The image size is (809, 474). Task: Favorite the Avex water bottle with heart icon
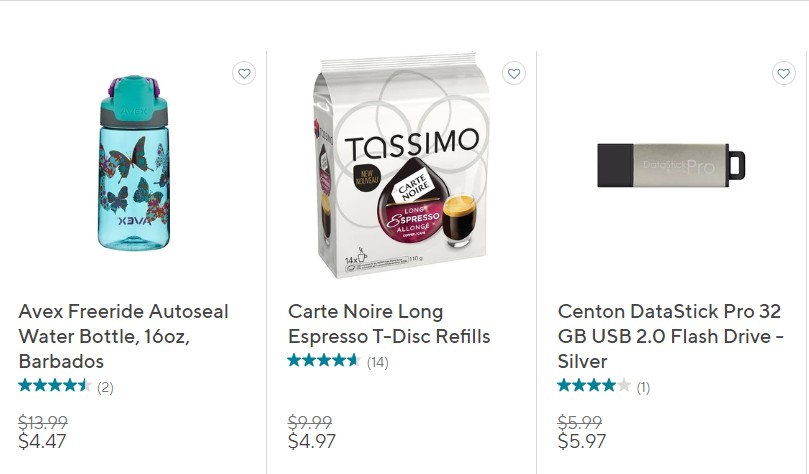pos(244,73)
